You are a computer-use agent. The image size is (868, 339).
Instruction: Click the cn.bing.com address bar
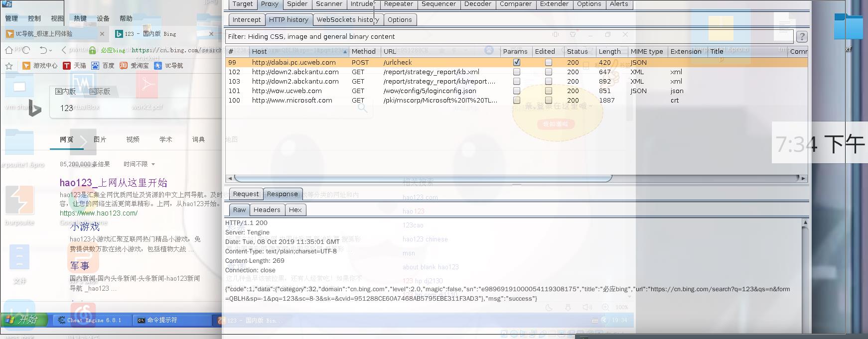click(x=176, y=50)
